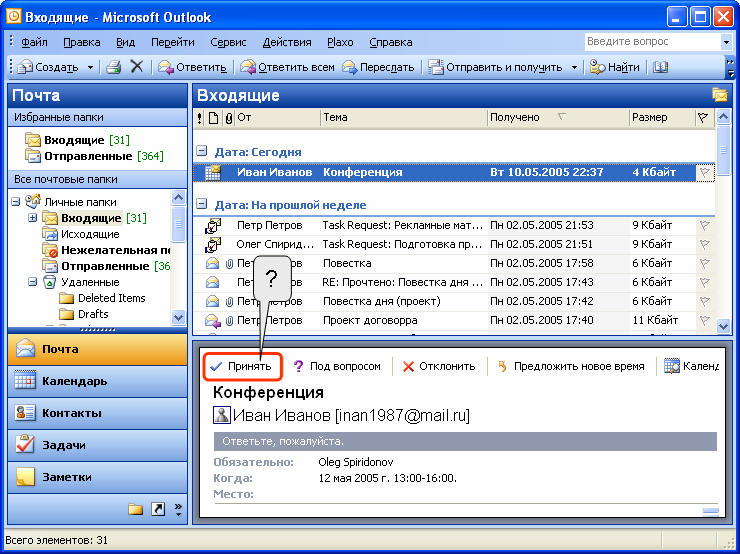The image size is (740, 554).
Task: Open the Справка menu
Action: [391, 42]
